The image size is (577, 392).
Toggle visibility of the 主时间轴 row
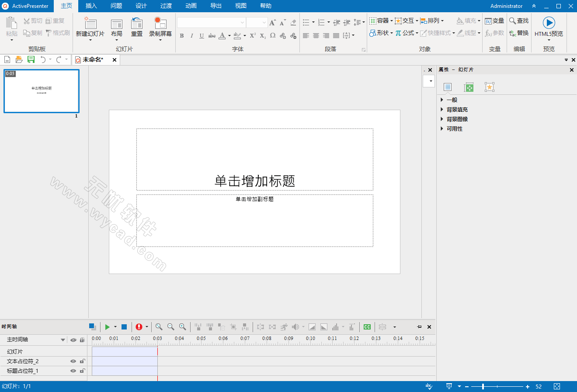click(73, 339)
